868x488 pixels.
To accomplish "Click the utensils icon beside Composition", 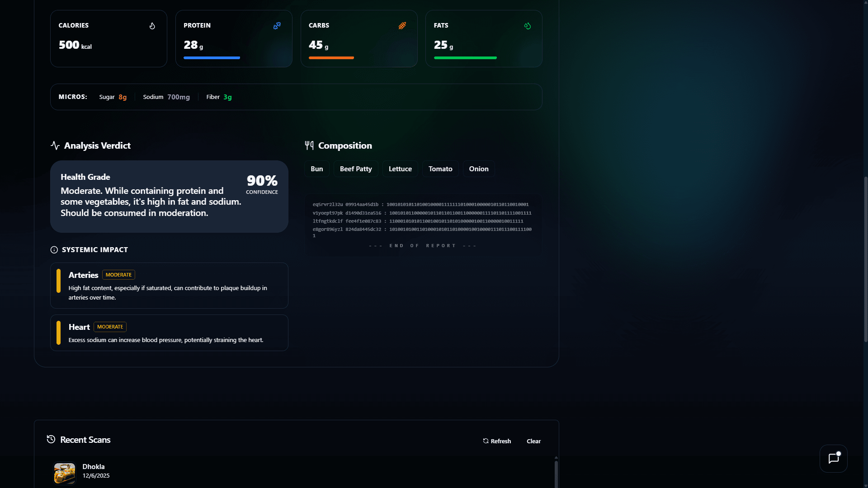I will coord(309,145).
